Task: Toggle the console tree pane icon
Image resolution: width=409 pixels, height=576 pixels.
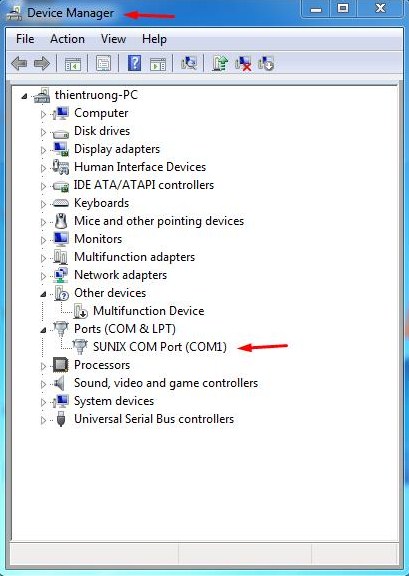Action: tap(73, 64)
